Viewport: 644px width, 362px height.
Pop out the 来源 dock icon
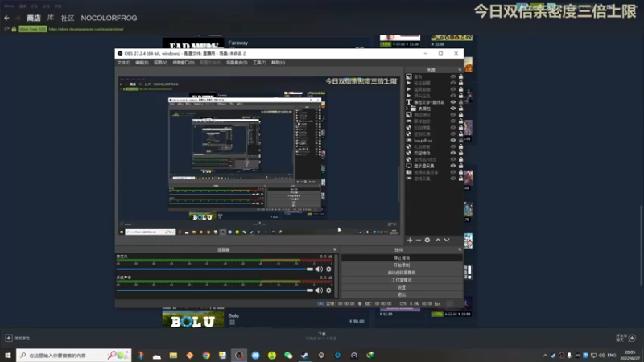[460, 70]
